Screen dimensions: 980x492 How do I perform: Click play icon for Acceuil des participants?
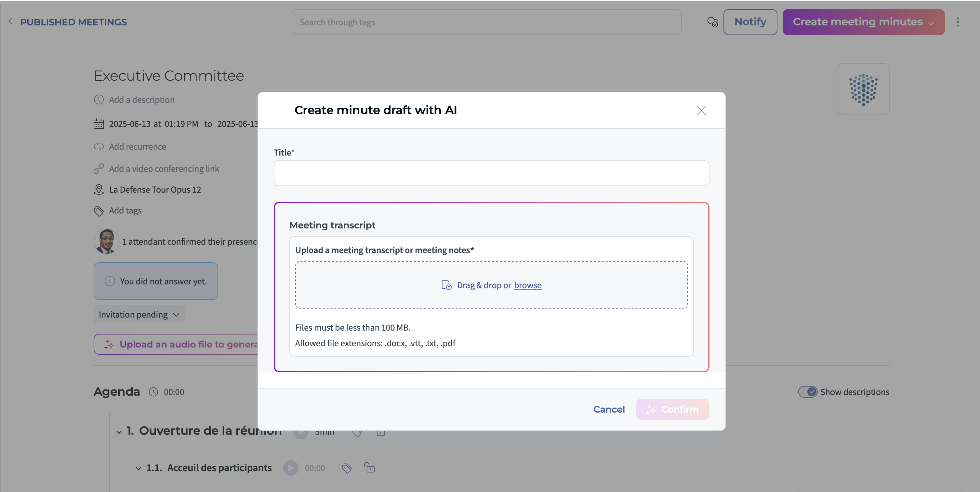pos(291,468)
